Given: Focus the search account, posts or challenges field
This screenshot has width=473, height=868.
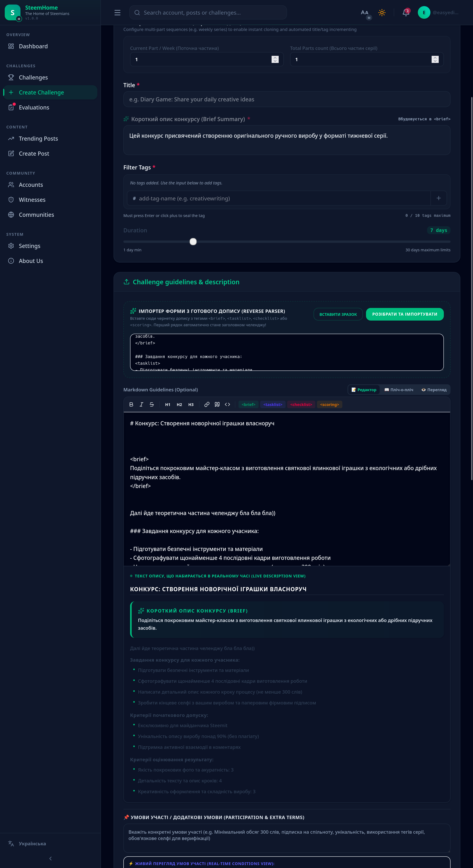Looking at the screenshot, I should coord(208,12).
